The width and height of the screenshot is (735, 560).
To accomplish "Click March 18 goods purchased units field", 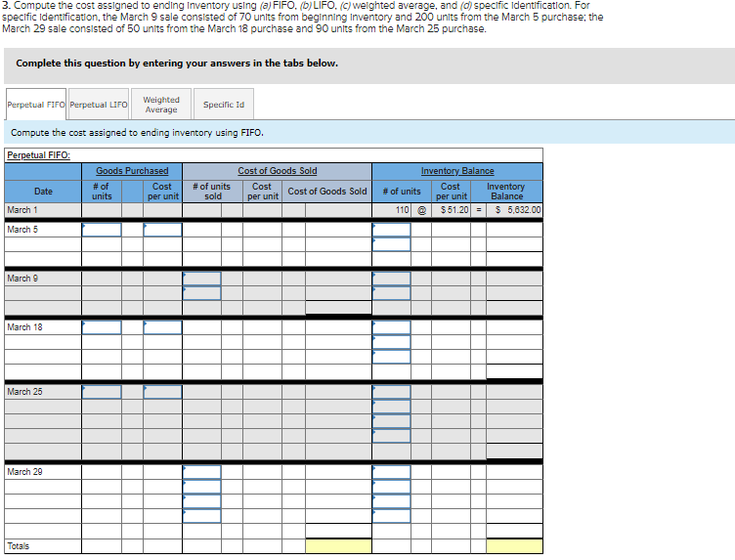I will [102, 327].
